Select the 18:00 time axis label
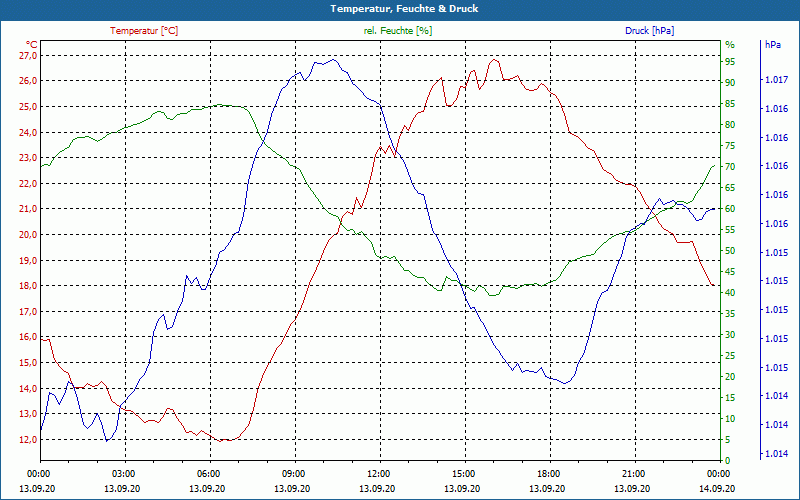This screenshot has height=500, width=800. click(548, 473)
